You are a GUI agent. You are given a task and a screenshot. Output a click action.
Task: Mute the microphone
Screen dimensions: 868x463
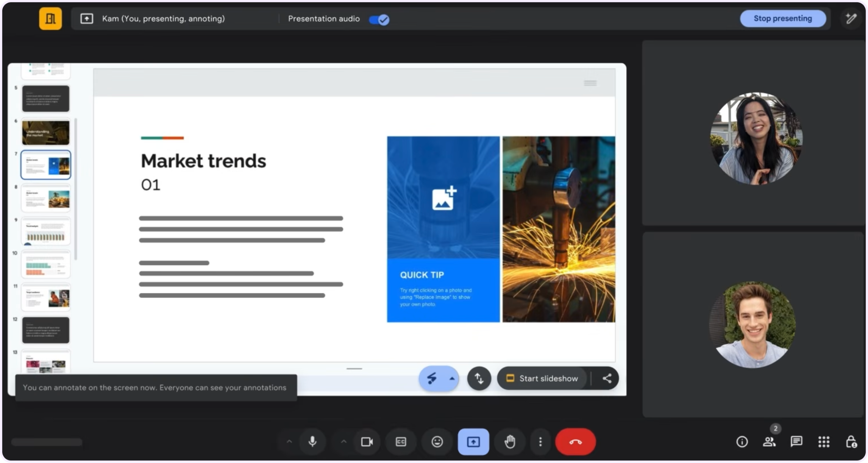coord(312,442)
